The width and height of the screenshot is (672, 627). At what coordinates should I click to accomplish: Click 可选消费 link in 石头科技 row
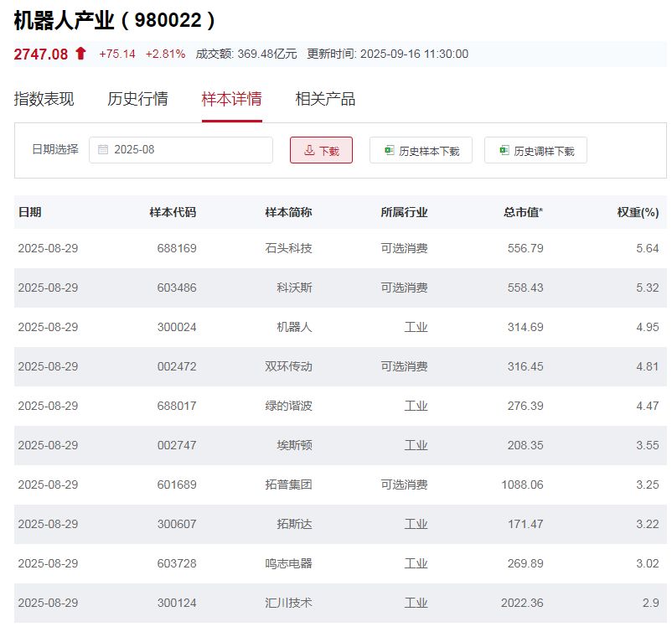404,248
